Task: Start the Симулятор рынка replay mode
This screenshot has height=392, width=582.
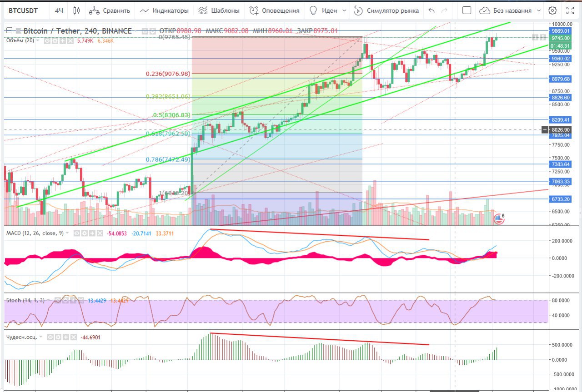Action: [x=386, y=10]
